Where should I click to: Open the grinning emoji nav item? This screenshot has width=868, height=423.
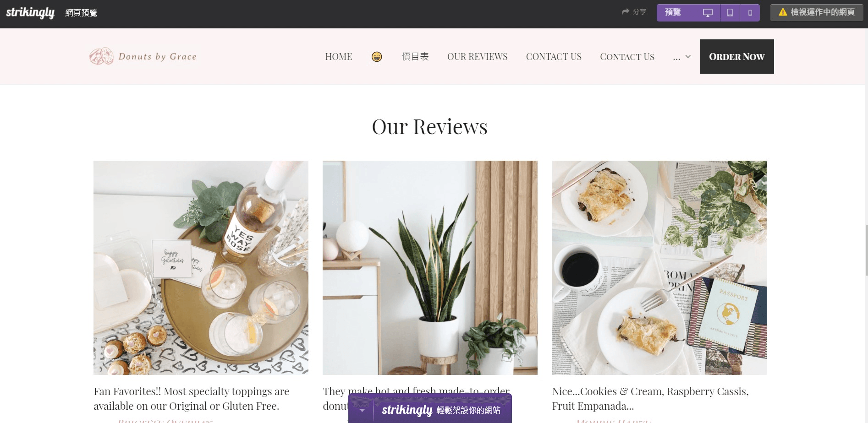click(377, 57)
